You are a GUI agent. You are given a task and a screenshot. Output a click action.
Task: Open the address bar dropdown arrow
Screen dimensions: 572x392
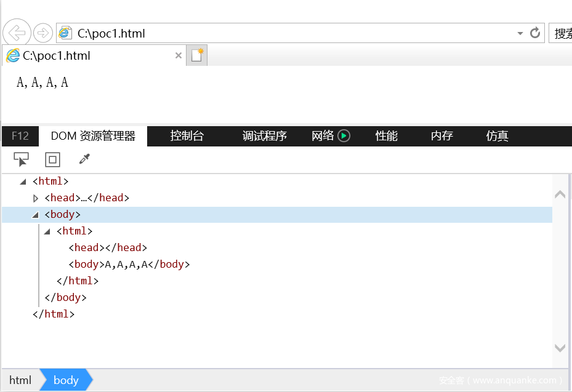[520, 33]
